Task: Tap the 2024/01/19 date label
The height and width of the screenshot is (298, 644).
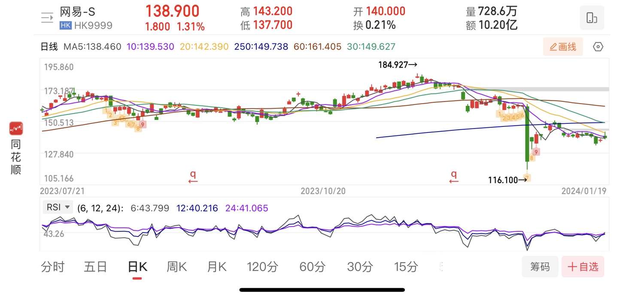Action: click(x=584, y=191)
